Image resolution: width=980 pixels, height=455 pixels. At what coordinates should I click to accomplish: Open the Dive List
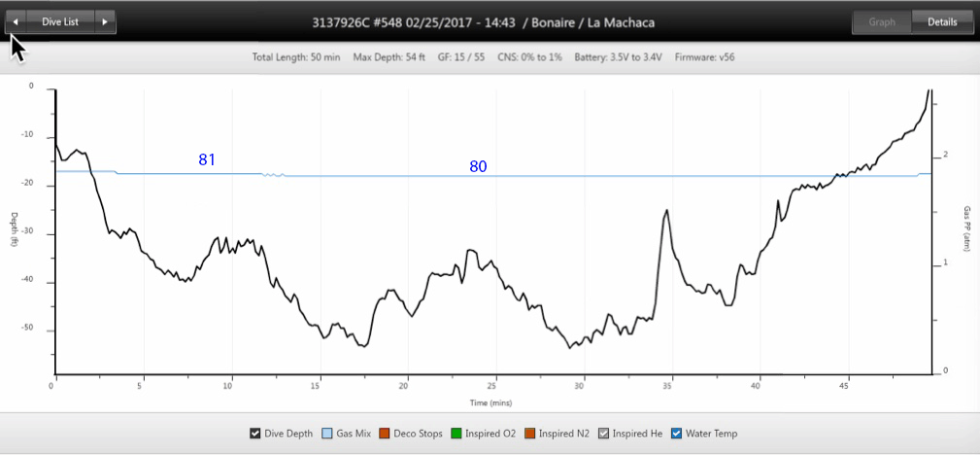pyautogui.click(x=60, y=21)
